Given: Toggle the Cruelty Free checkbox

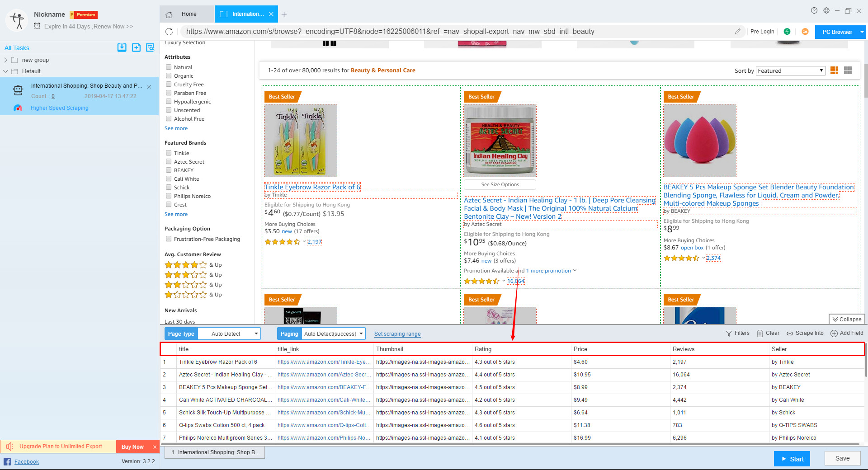Looking at the screenshot, I should click(169, 84).
